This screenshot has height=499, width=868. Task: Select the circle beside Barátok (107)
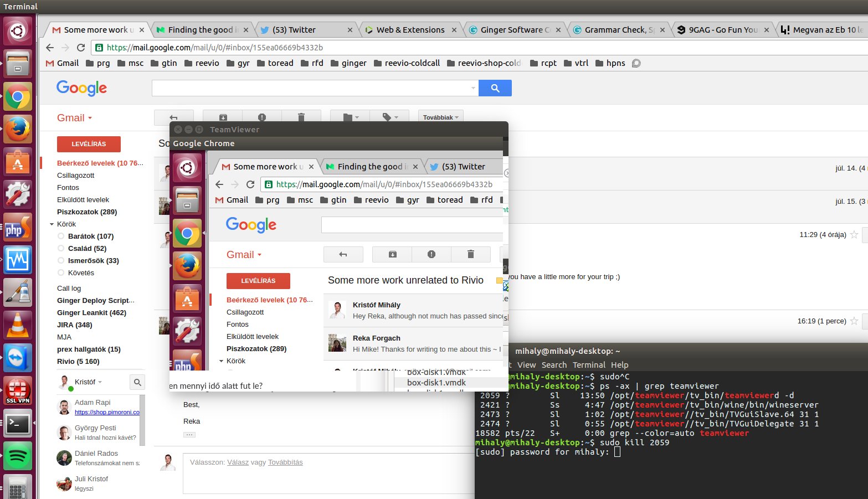pos(61,236)
